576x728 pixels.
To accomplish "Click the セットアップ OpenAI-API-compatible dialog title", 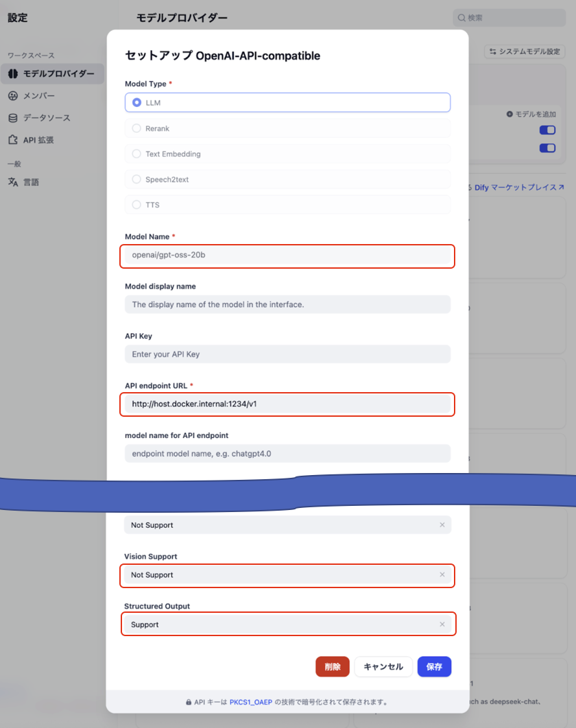I will click(222, 56).
